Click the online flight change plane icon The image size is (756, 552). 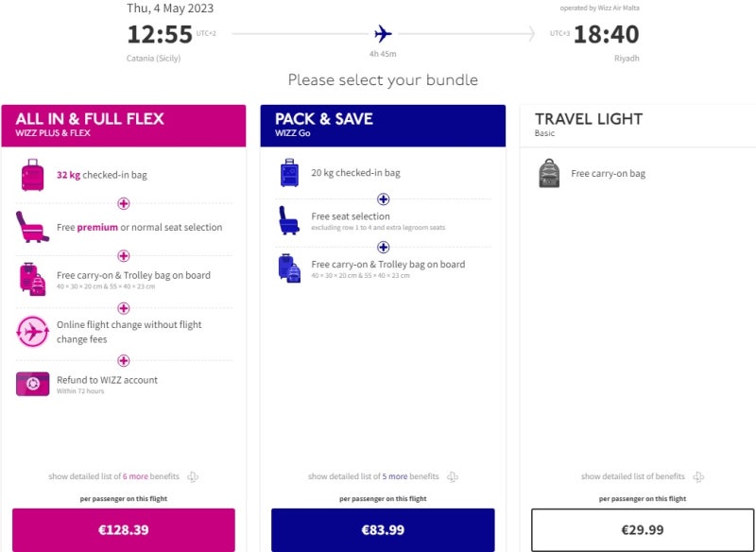[x=33, y=332]
